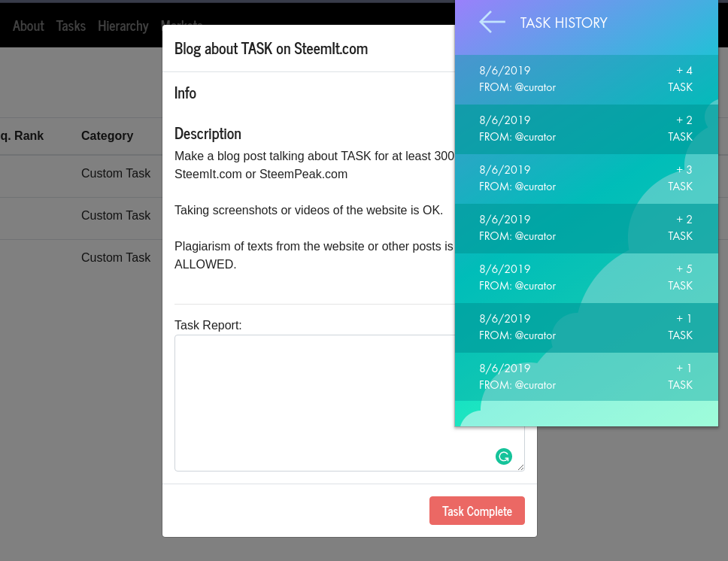Click the text about taking screenshots or videos
The width and height of the screenshot is (728, 561).
(x=309, y=210)
